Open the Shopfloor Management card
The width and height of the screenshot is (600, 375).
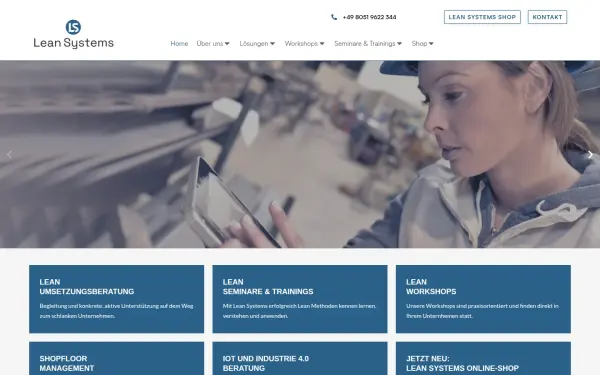point(116,359)
